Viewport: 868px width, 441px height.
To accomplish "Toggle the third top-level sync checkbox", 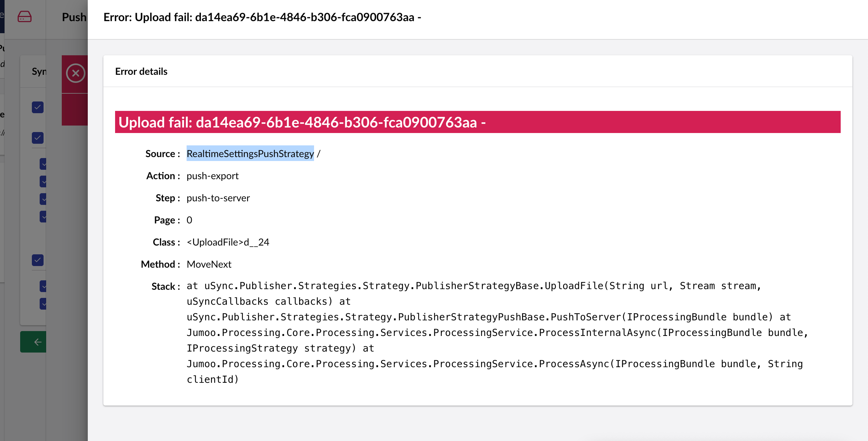I will pos(38,260).
